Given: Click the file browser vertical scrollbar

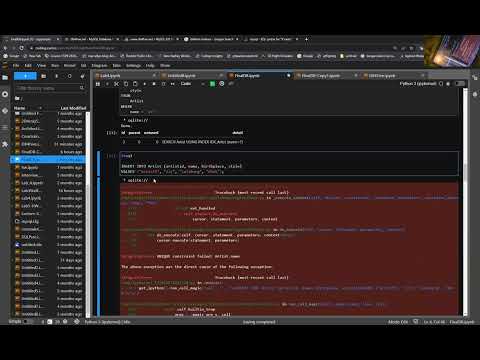Looking at the screenshot, I should point(88,213).
